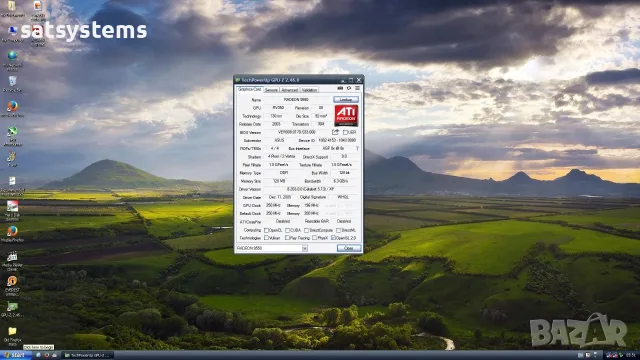Viewport: 640px width, 360px height.
Task: Open the GPU-Z screenshot camera icon
Action: tap(340, 88)
